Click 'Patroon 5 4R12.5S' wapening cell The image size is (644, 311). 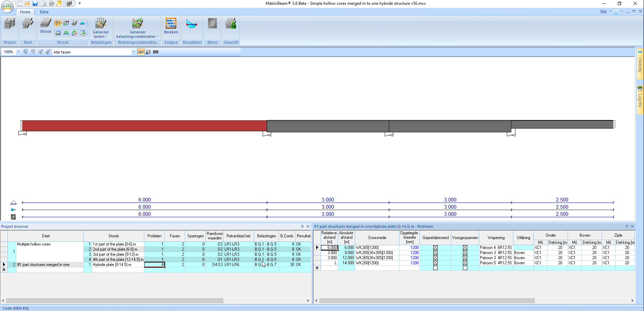tap(496, 263)
